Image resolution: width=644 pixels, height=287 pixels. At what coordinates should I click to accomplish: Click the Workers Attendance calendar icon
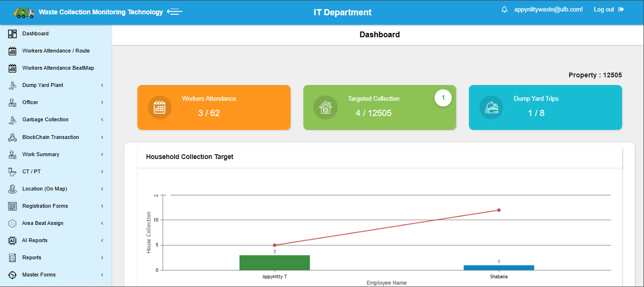coord(159,107)
